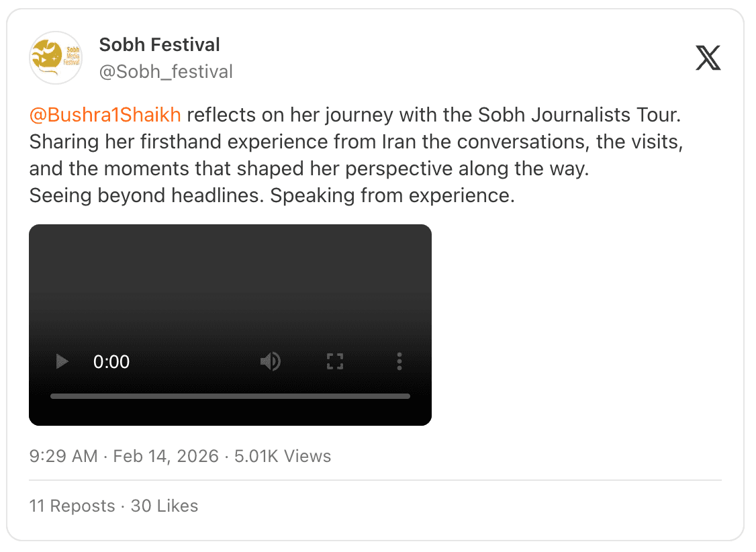Open the X logo link
Viewport: 756px width, 552px height.
click(708, 58)
